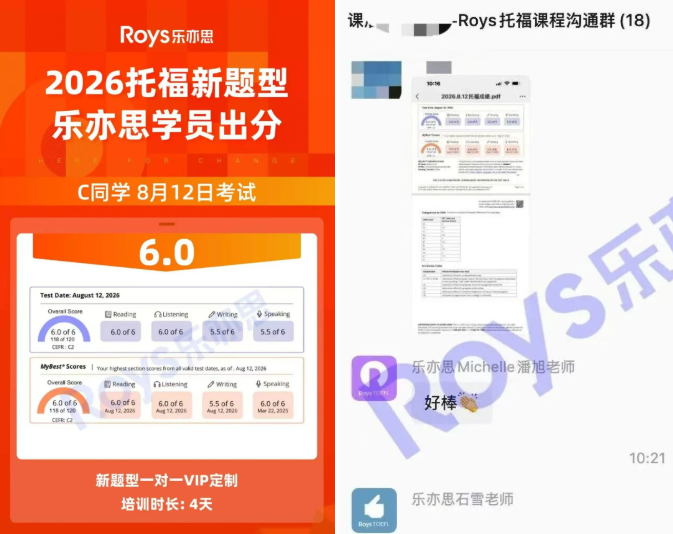This screenshot has height=534, width=673.
Task: Tap the 10:16 clock in the PDF preview
Action: [434, 84]
